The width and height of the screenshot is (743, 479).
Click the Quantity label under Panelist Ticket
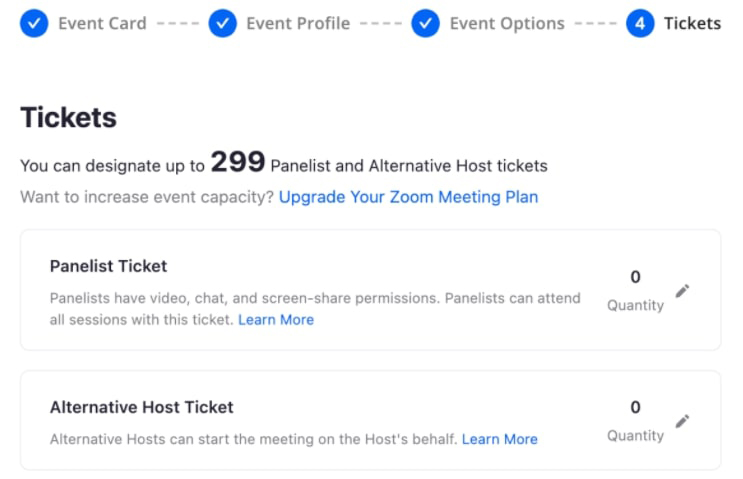click(x=635, y=306)
